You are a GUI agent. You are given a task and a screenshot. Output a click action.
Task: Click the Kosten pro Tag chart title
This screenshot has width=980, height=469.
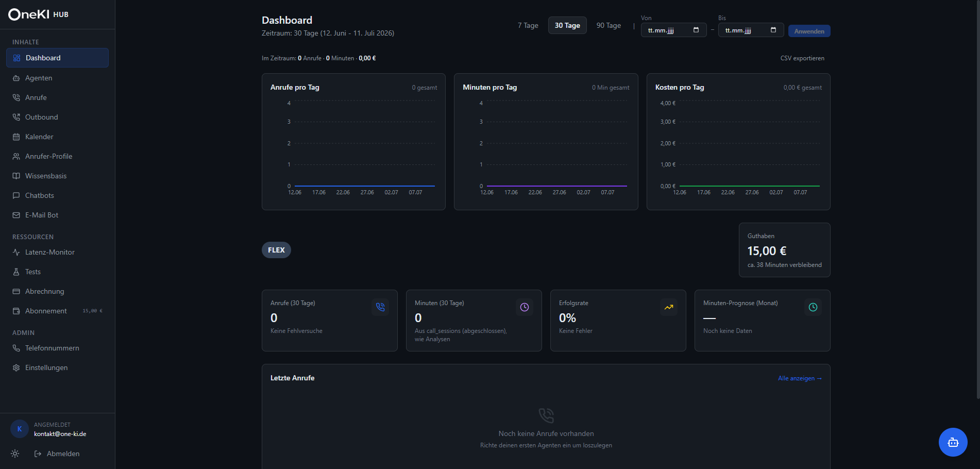(x=680, y=87)
